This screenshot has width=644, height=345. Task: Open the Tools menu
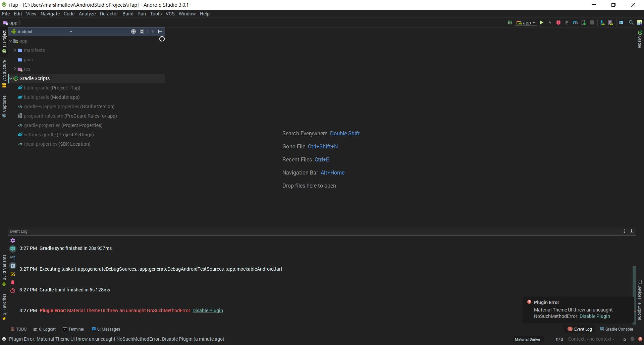click(156, 14)
